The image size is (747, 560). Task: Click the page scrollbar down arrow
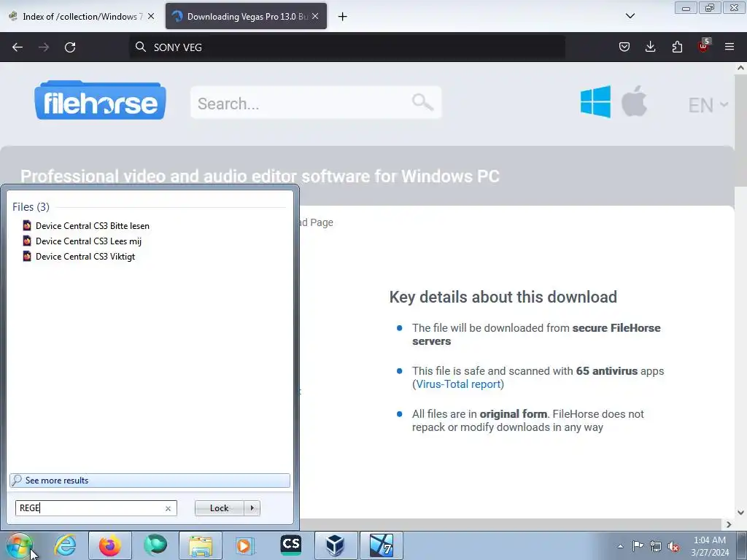pos(741,513)
